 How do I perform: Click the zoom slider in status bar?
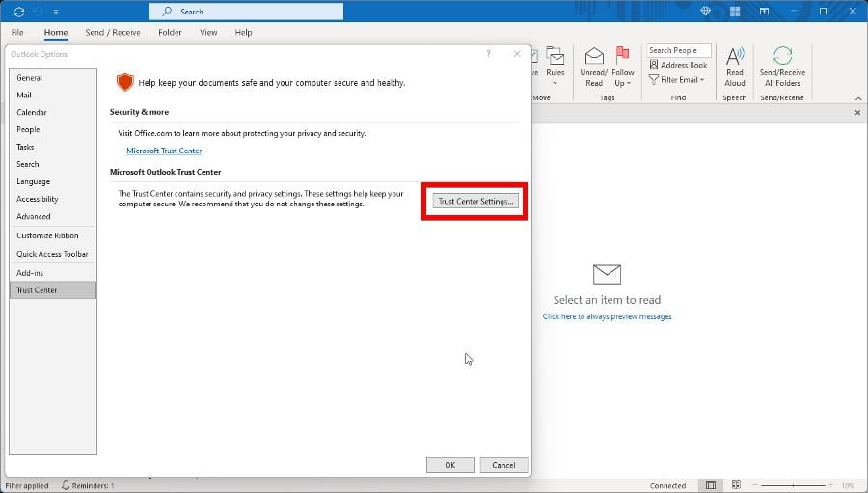(794, 485)
